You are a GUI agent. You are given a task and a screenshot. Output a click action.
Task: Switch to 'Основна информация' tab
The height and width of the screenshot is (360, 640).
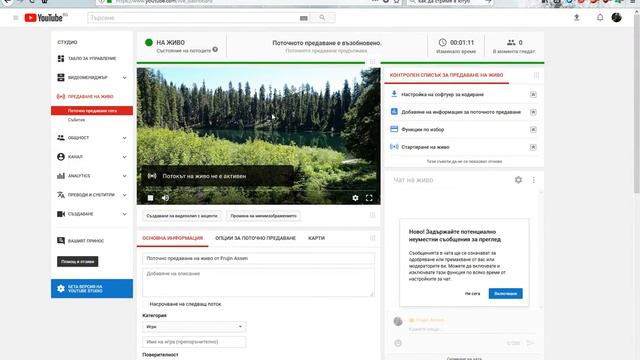click(x=172, y=238)
